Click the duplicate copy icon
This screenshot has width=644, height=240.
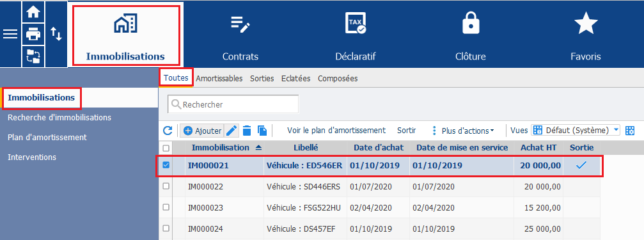pyautogui.click(x=262, y=131)
